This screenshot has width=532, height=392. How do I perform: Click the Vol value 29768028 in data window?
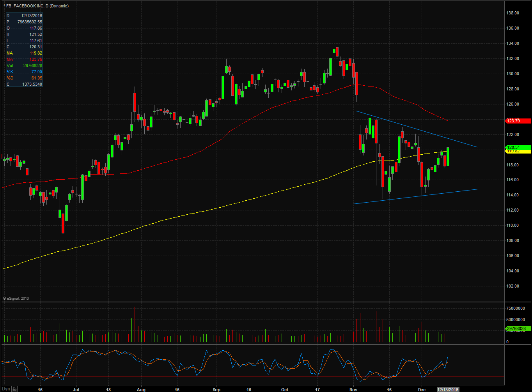pyautogui.click(x=32, y=65)
